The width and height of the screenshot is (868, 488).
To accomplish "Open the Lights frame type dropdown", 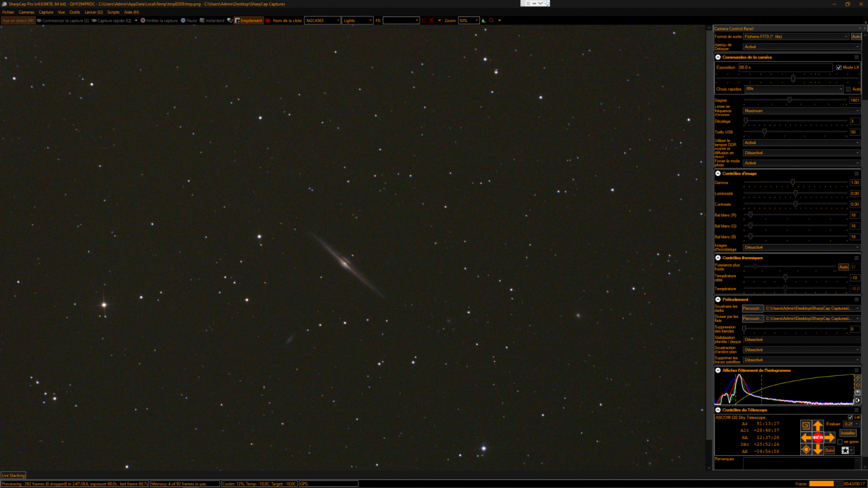I will pos(358,21).
